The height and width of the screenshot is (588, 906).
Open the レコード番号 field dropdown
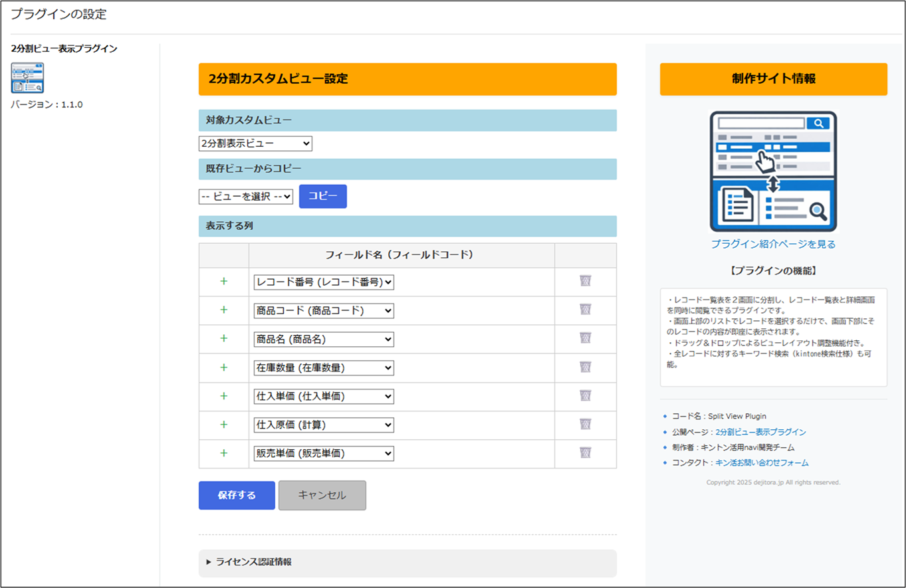[324, 282]
